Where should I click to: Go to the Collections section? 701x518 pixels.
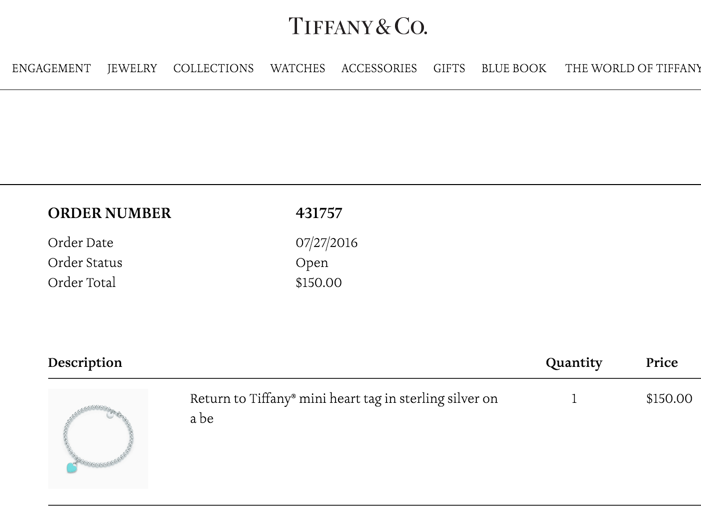tap(213, 68)
